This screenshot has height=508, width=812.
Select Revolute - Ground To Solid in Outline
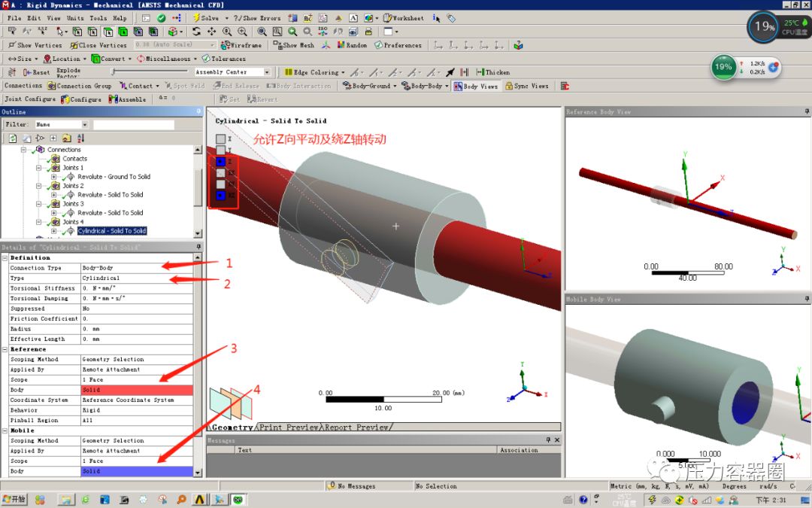pos(113,177)
